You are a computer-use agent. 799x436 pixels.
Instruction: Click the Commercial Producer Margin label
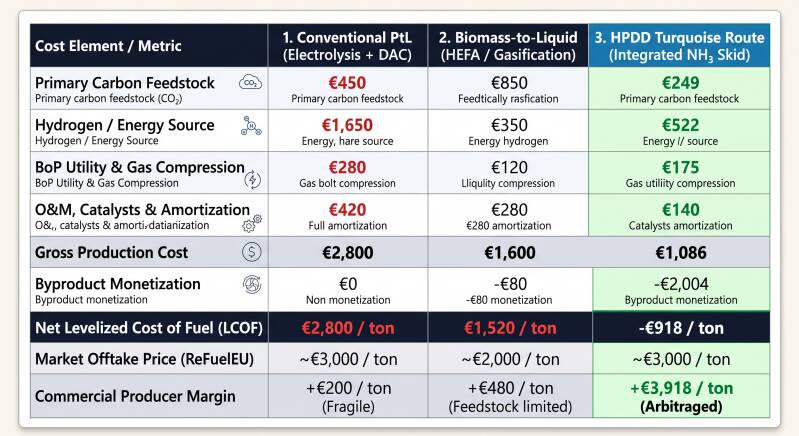point(135,396)
